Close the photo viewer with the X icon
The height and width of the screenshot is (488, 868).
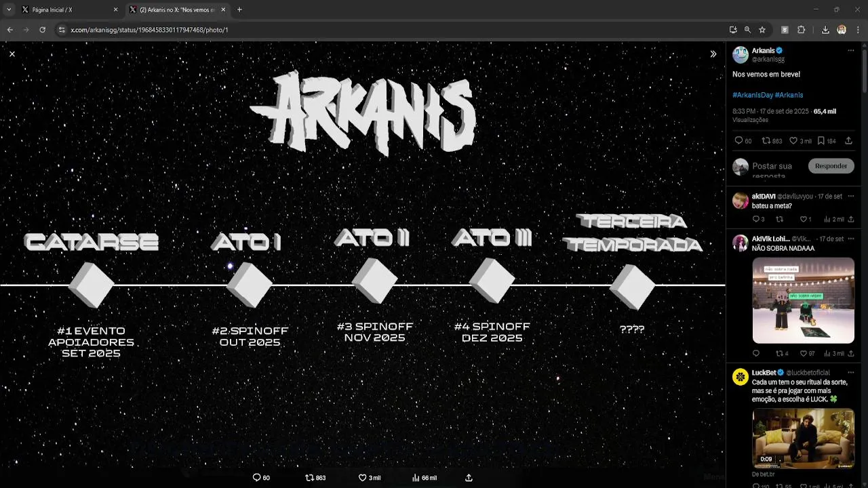(x=12, y=54)
